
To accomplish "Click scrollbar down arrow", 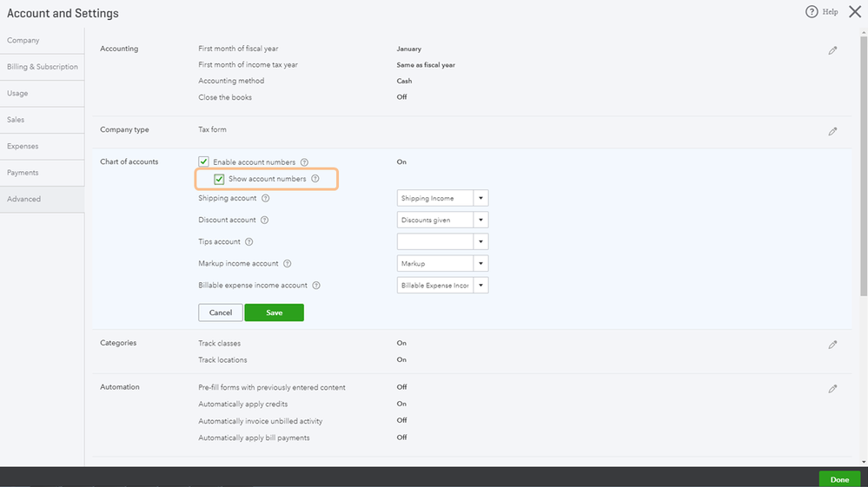I will click(x=864, y=462).
